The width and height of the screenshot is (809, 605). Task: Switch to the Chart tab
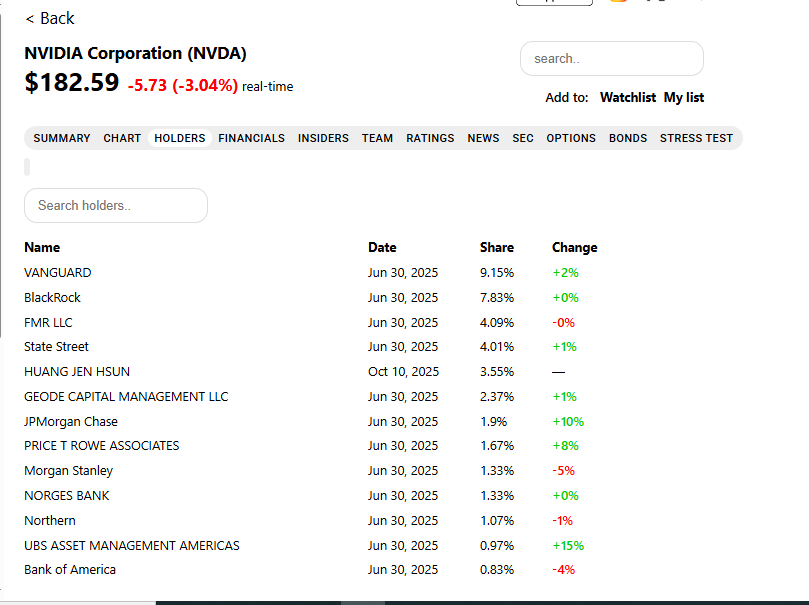point(122,138)
